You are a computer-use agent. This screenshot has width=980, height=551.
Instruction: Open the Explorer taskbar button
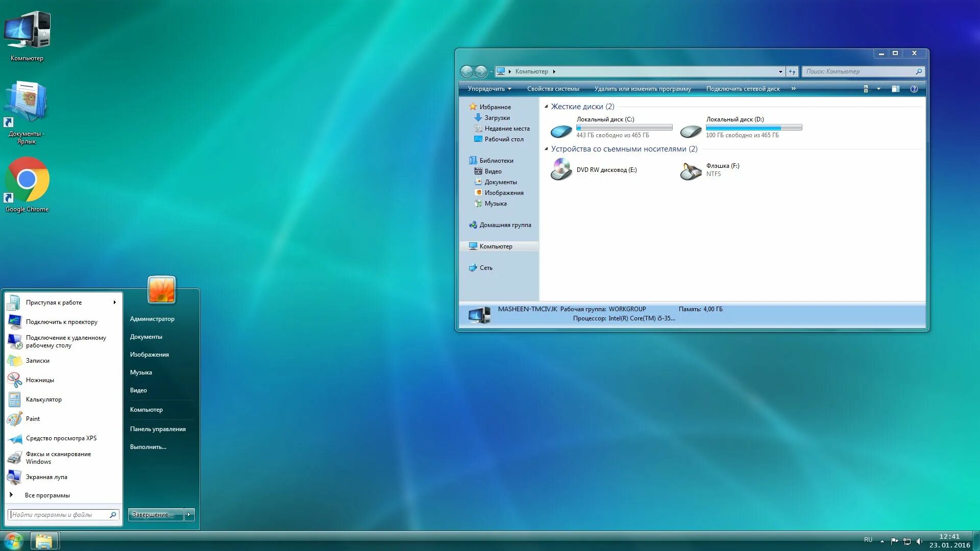44,540
